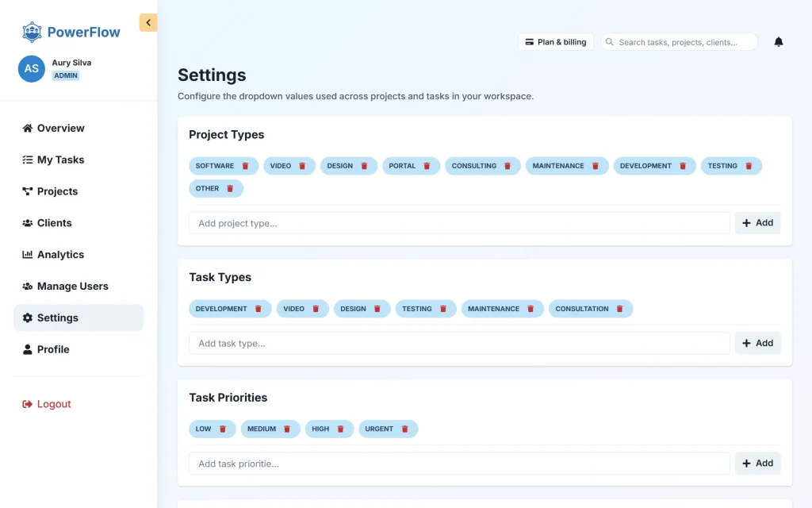Go to My Tasks
812x508 pixels.
[x=79, y=160]
